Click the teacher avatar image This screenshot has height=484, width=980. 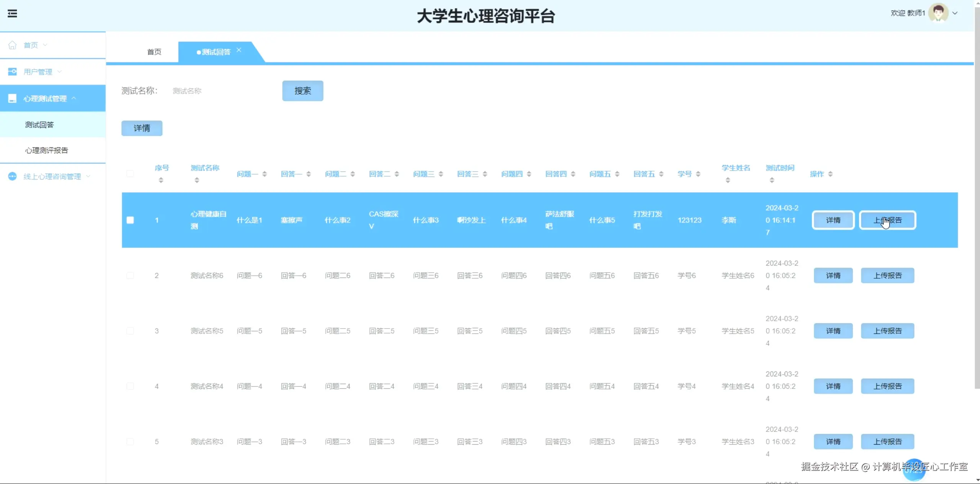tap(938, 13)
